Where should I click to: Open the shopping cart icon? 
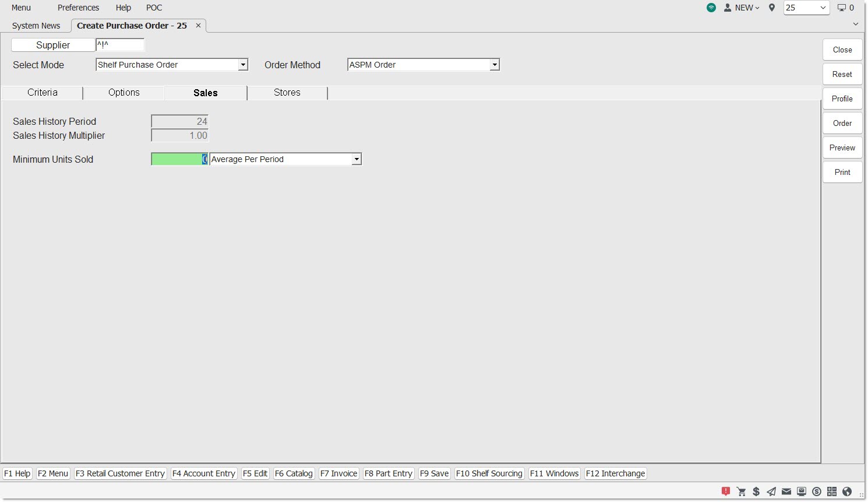click(741, 492)
